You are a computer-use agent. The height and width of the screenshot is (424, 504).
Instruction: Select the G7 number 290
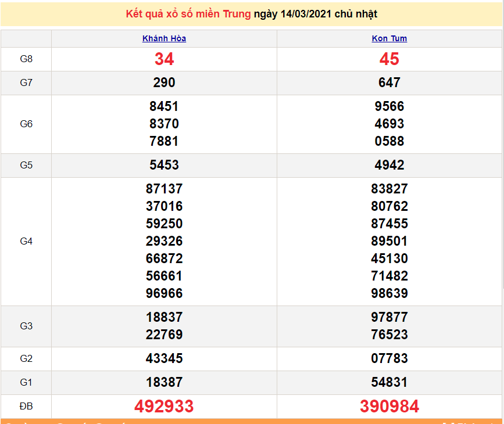coord(164,83)
